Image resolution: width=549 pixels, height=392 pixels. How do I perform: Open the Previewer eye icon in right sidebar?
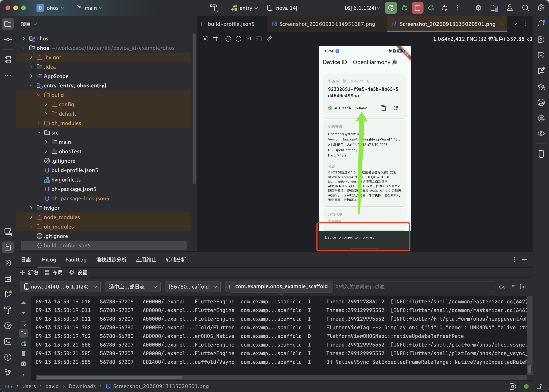coord(541,133)
